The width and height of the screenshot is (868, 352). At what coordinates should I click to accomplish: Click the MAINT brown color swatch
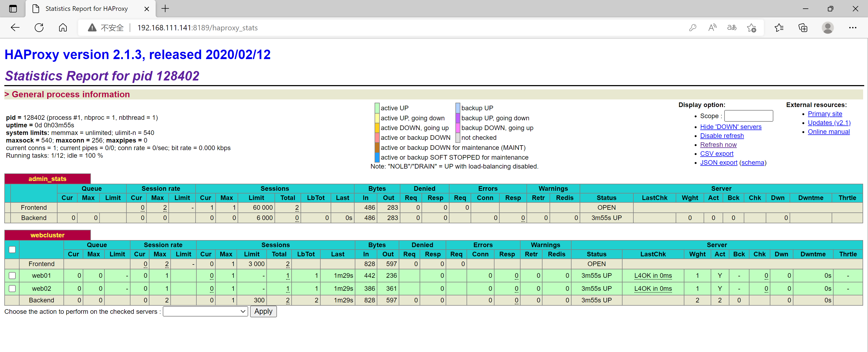377,148
